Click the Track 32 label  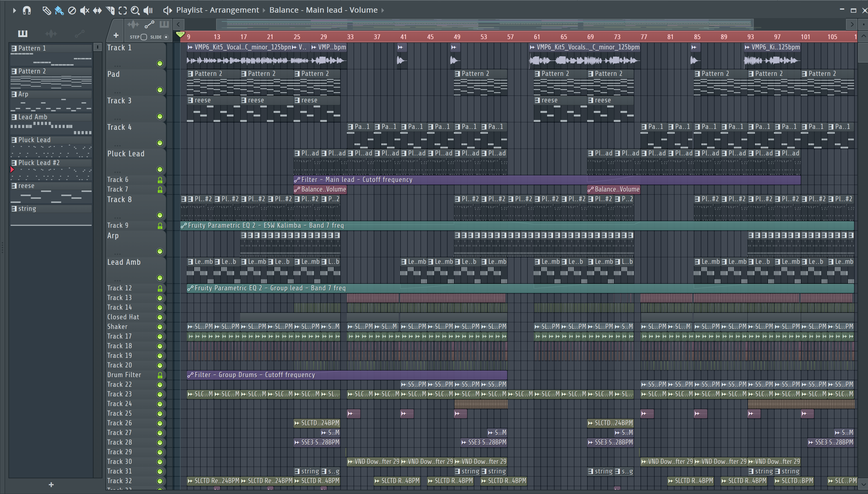tap(119, 481)
